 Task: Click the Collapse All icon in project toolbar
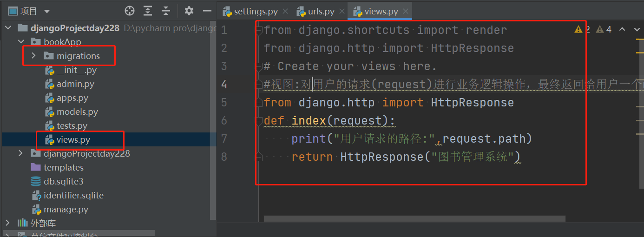pyautogui.click(x=166, y=11)
